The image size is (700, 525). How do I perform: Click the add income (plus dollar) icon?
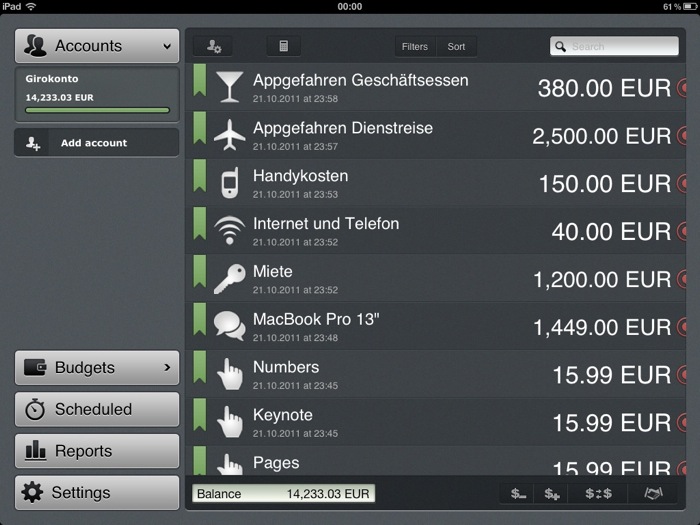552,493
